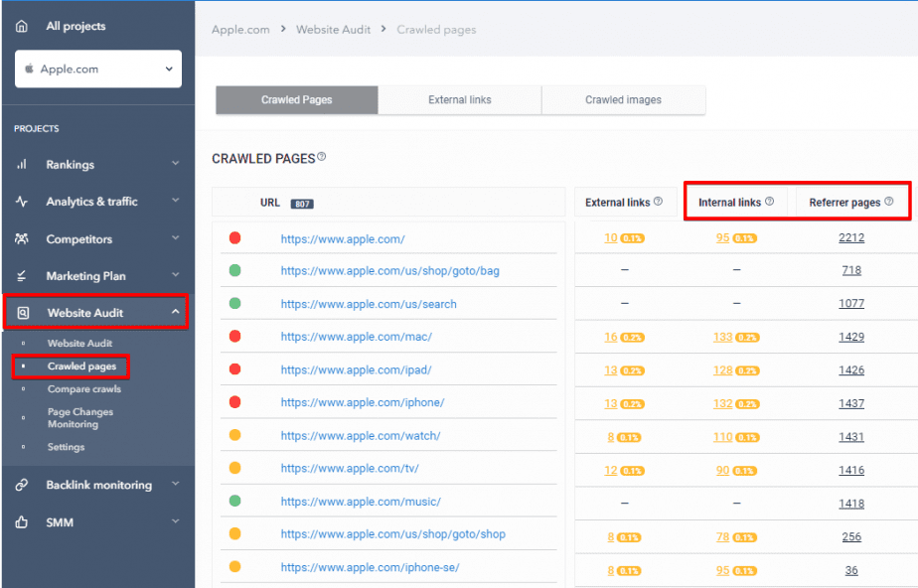Open the https://www.apple.com/ URL link
This screenshot has width=918, height=588.
[343, 238]
